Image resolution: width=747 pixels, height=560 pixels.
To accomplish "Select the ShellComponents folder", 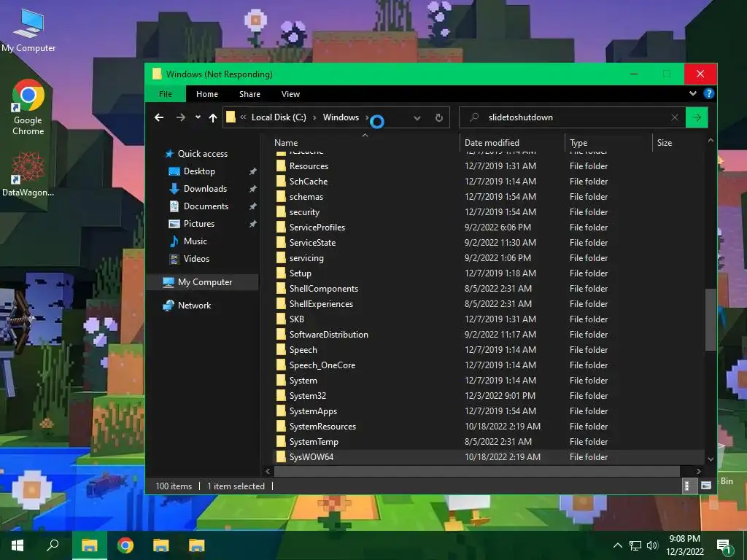I will click(323, 289).
